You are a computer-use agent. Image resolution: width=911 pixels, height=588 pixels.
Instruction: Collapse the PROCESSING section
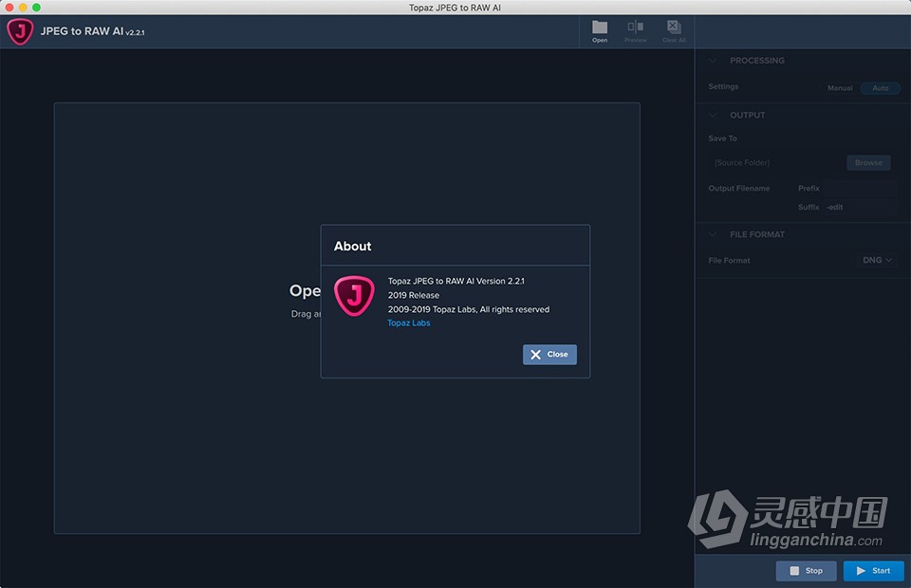point(713,61)
